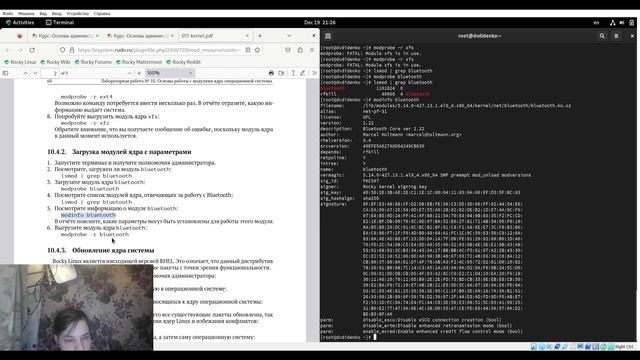This screenshot has height=360, width=640.
Task: Open the Rocky Wiki bookmark
Action: pyautogui.click(x=56, y=62)
